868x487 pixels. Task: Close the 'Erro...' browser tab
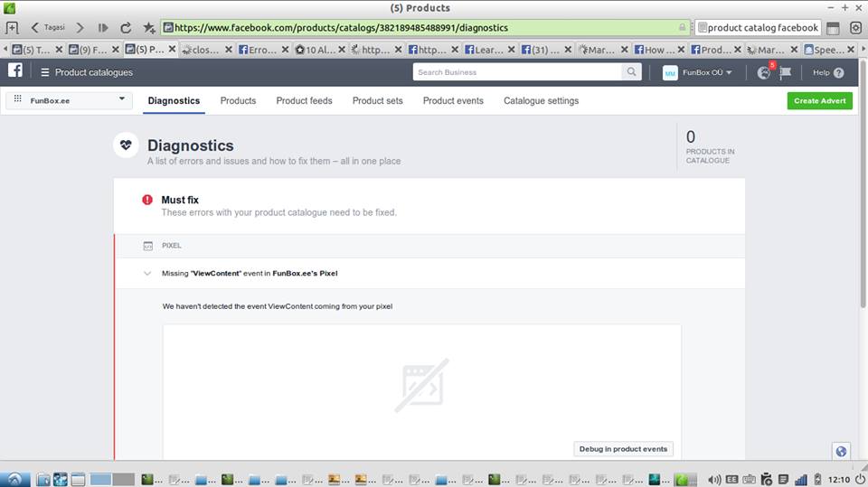[285, 50]
